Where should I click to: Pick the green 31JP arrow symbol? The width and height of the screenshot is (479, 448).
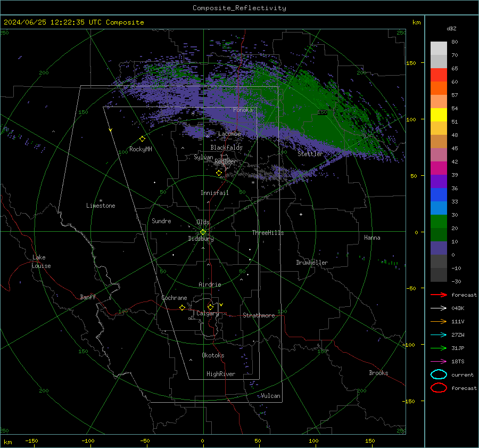click(x=439, y=348)
